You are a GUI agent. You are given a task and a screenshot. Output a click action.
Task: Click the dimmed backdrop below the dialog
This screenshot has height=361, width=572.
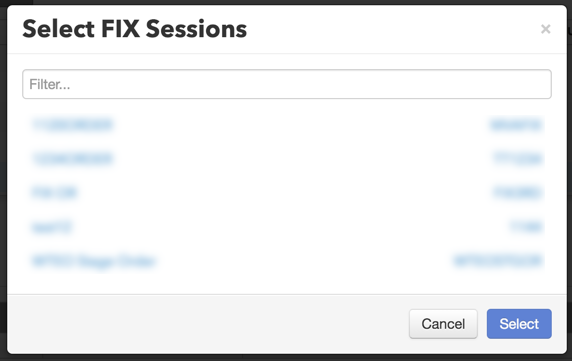tap(286, 358)
